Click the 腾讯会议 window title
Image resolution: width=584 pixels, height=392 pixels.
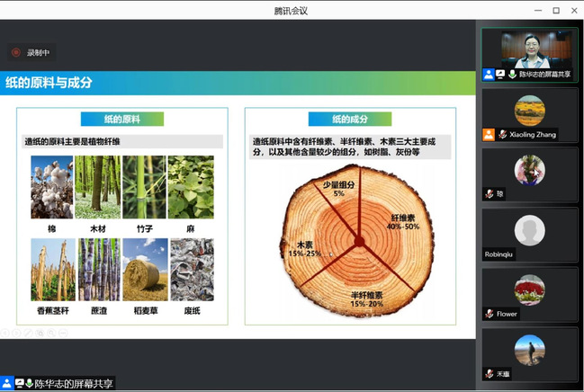[292, 10]
